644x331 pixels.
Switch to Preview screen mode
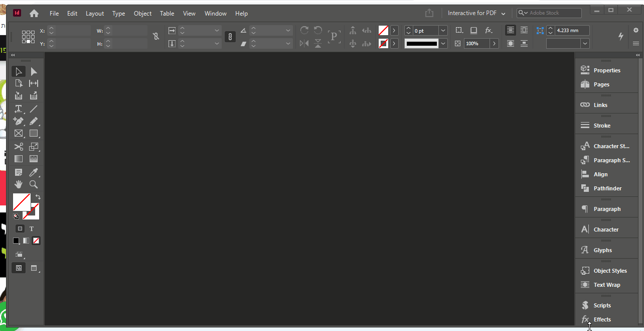click(34, 268)
